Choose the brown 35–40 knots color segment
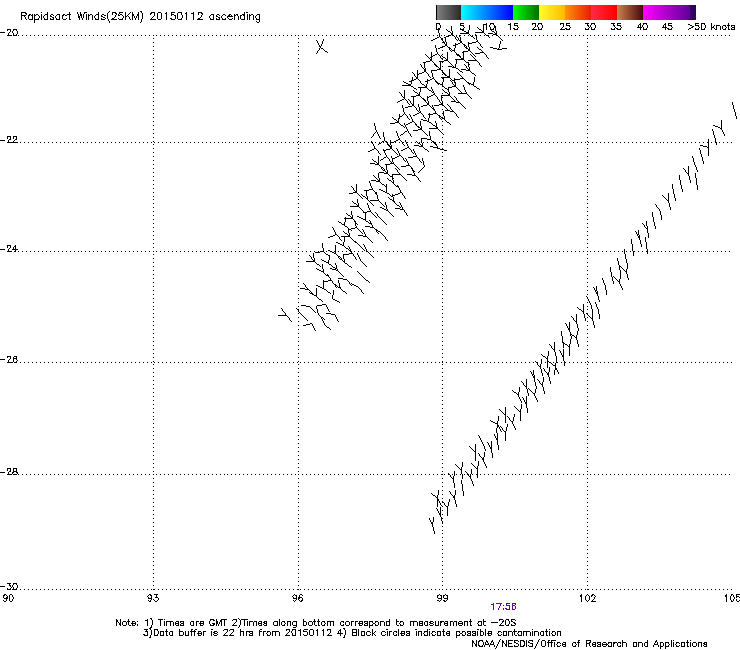This screenshot has width=740, height=650. tap(630, 12)
